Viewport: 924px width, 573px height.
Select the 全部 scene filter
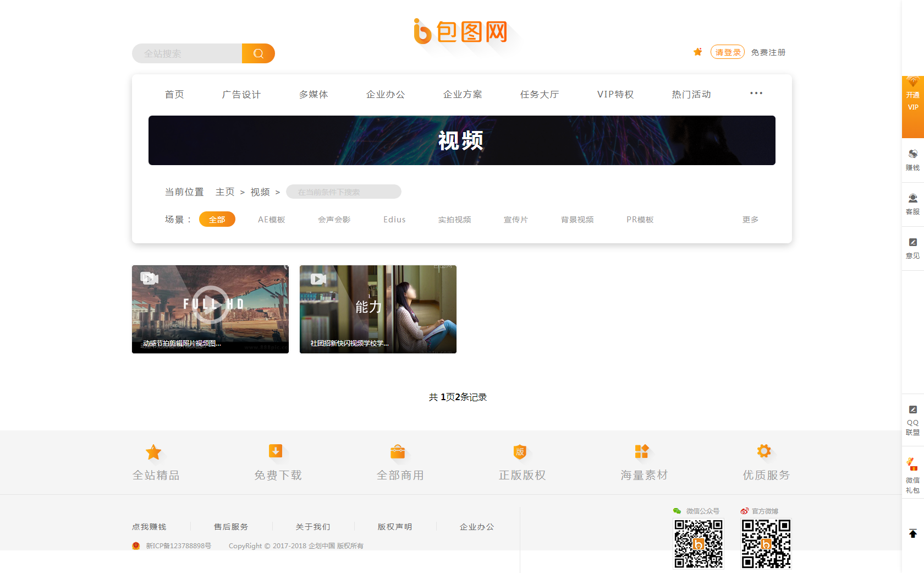point(217,219)
